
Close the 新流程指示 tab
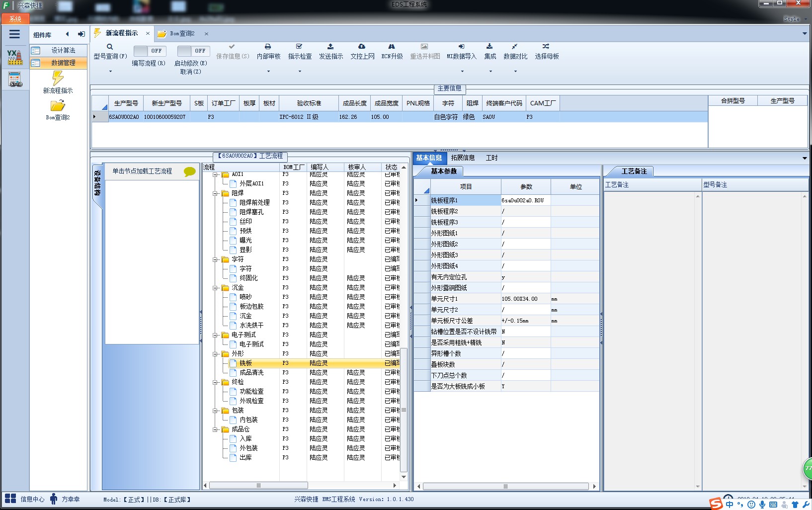(x=148, y=33)
